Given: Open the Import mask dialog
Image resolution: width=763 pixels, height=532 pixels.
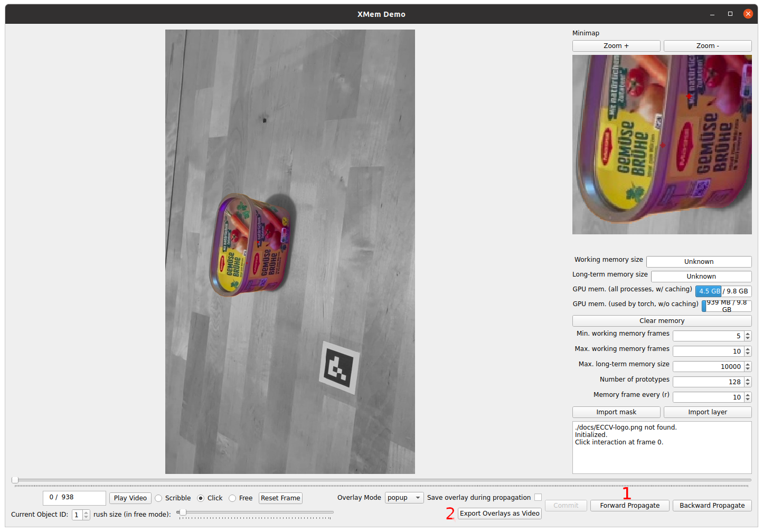Looking at the screenshot, I should [x=616, y=412].
